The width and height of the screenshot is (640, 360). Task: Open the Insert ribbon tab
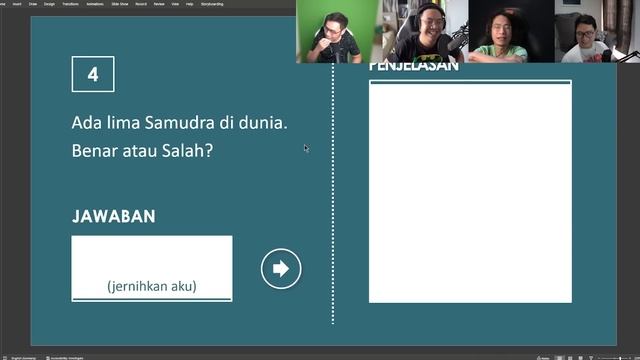pos(17,4)
